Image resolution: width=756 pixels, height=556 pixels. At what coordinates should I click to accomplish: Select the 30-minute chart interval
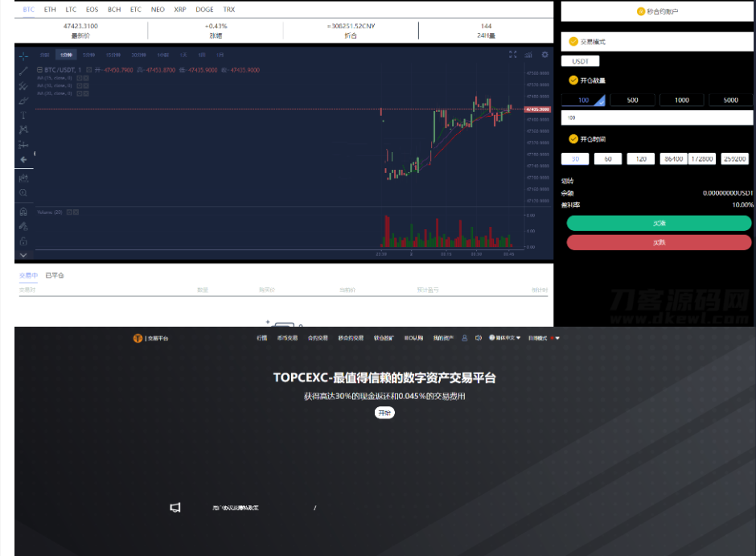pos(139,55)
